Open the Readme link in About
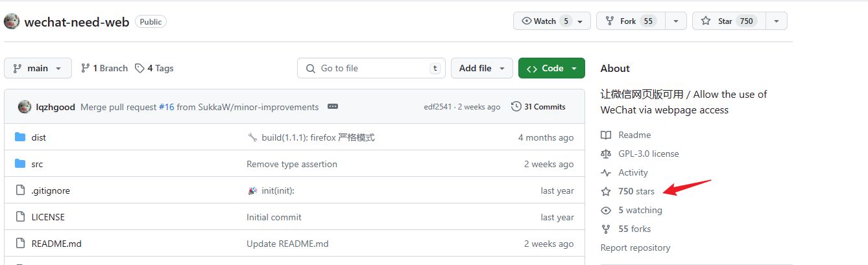Image resolution: width=868 pixels, height=265 pixels. click(x=634, y=135)
